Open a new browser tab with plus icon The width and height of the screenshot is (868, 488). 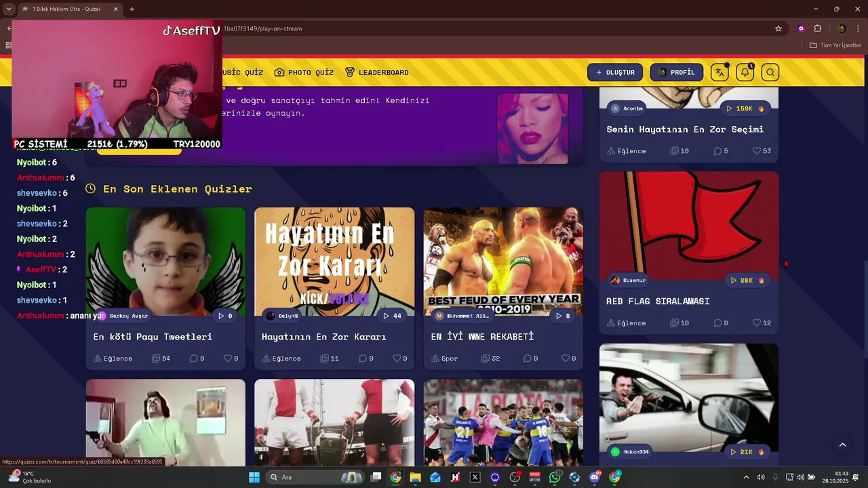(132, 9)
